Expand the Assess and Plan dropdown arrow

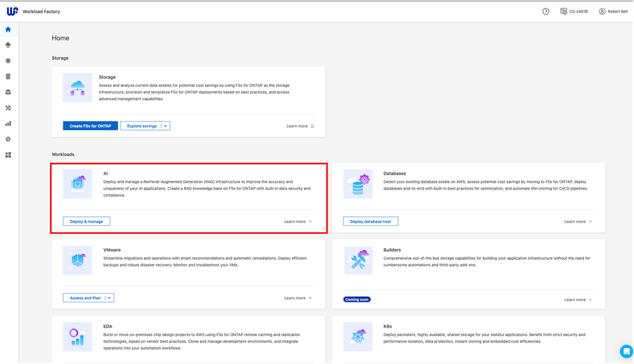tap(109, 298)
